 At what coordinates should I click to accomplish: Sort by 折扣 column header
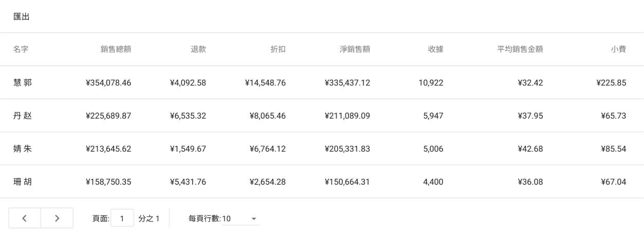coord(278,49)
